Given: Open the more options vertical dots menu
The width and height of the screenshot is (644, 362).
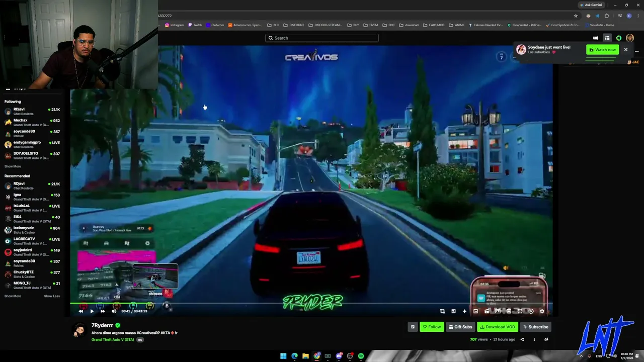Looking at the screenshot, I should [x=534, y=339].
